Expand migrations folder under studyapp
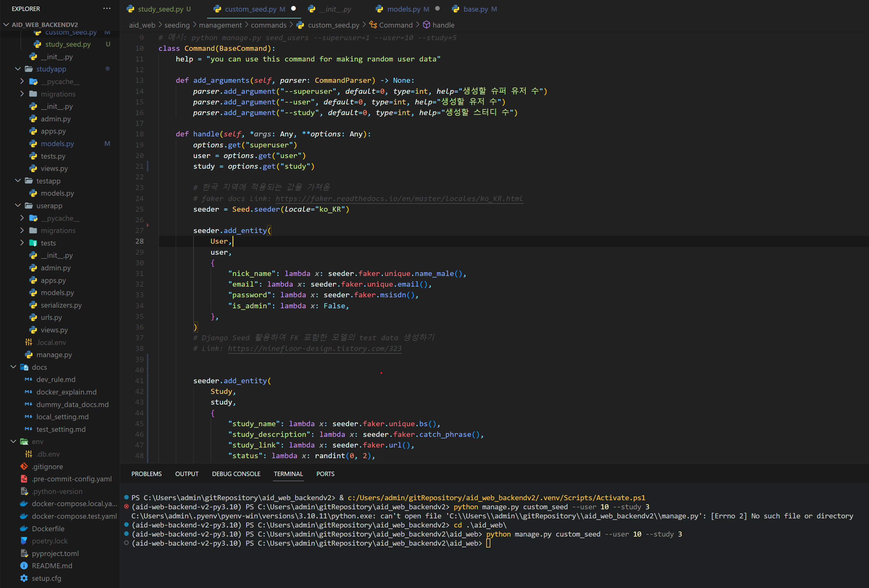This screenshot has height=588, width=869. 22,94
